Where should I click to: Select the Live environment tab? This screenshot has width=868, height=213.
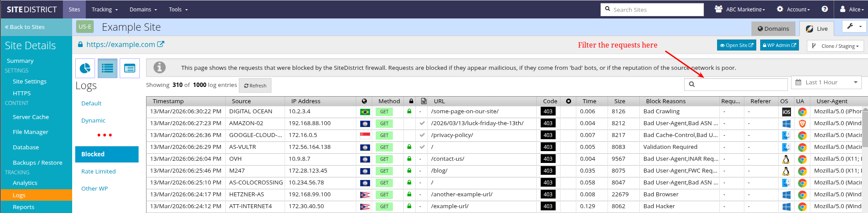[817, 29]
